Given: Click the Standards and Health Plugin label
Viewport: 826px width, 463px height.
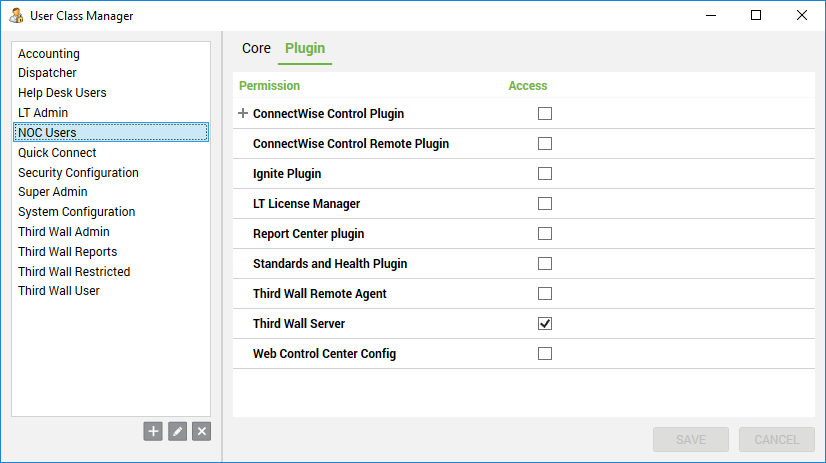Looking at the screenshot, I should click(330, 264).
